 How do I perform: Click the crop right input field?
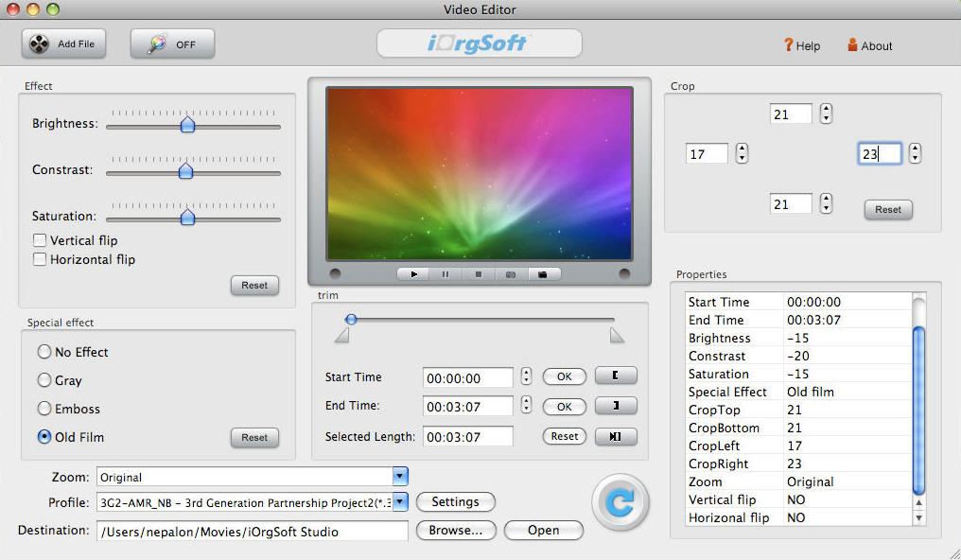(x=880, y=154)
